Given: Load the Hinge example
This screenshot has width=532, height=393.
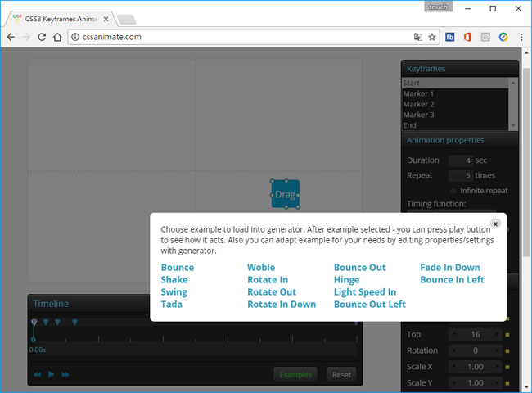Looking at the screenshot, I should 346,280.
